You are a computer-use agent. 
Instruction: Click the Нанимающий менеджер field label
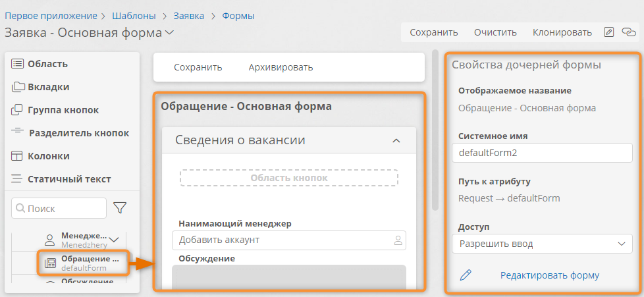click(x=235, y=224)
